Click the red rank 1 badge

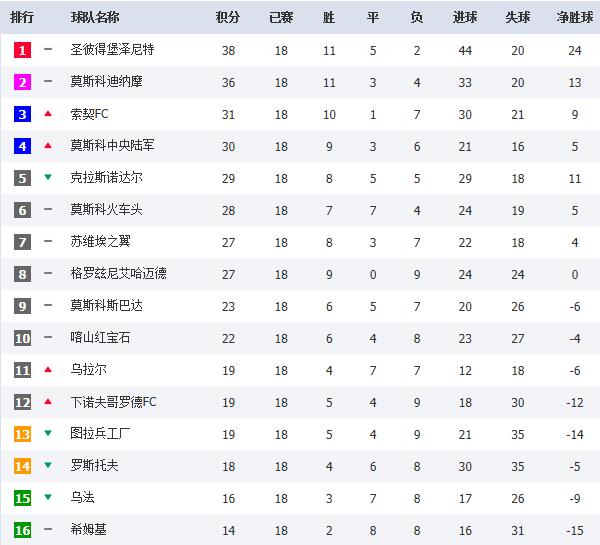pos(22,50)
